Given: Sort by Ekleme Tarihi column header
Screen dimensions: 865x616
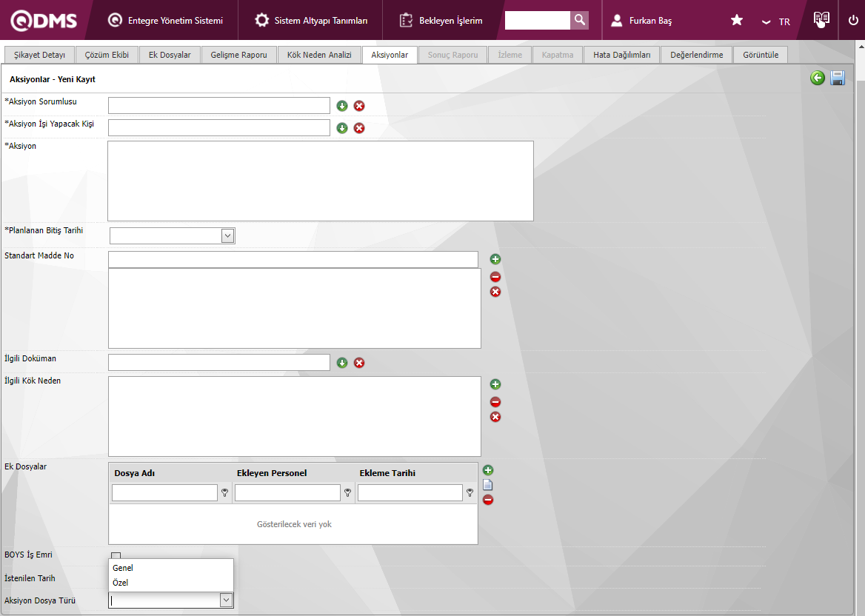Looking at the screenshot, I should [387, 473].
